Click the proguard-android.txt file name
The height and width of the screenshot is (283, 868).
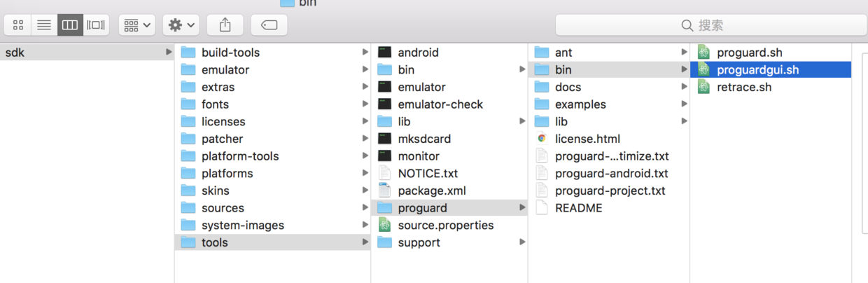click(x=612, y=174)
